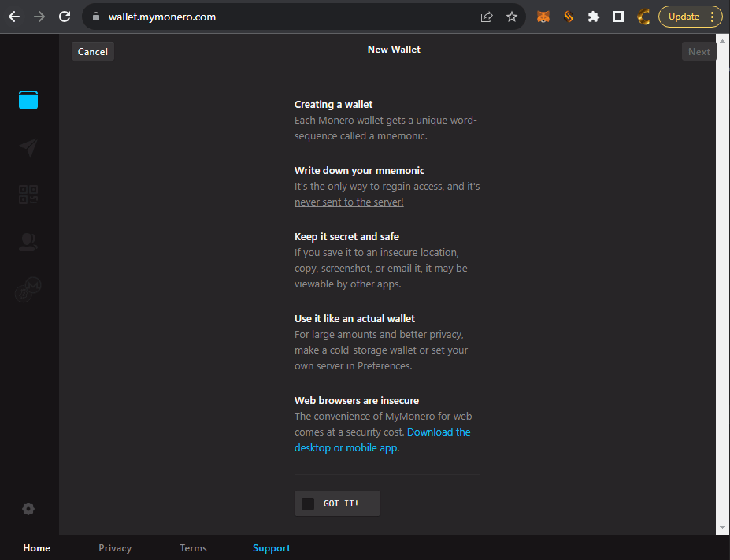The width and height of the screenshot is (730, 560).
Task: Reload the MyMonero page
Action: [x=65, y=16]
